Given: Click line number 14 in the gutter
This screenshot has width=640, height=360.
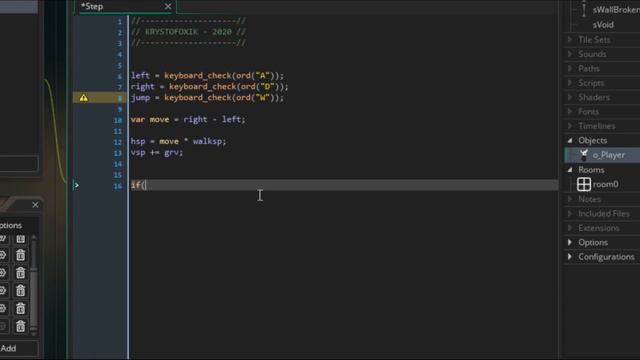Looking at the screenshot, I should click(118, 164).
